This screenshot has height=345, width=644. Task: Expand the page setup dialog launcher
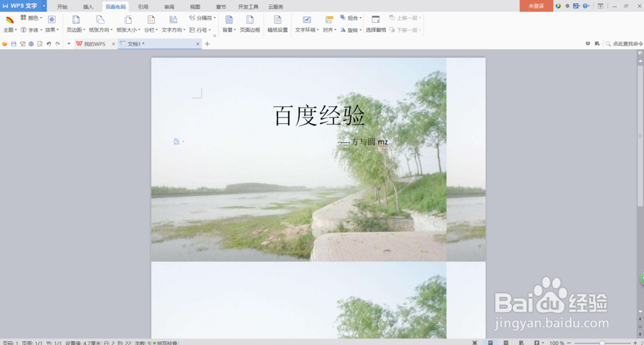pos(214,35)
